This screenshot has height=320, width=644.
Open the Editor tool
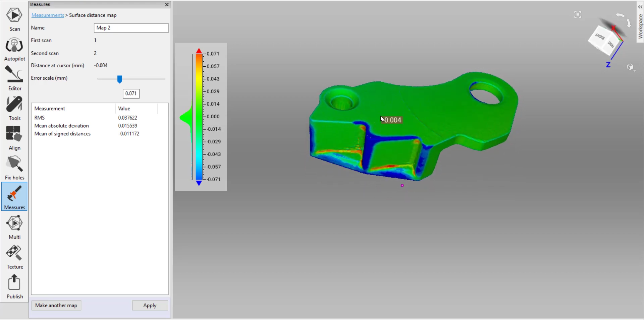point(14,78)
